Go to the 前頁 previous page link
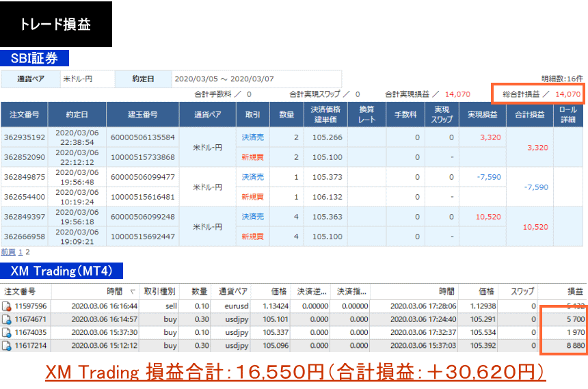Image resolution: width=588 pixels, height=389 pixels. click(8, 252)
